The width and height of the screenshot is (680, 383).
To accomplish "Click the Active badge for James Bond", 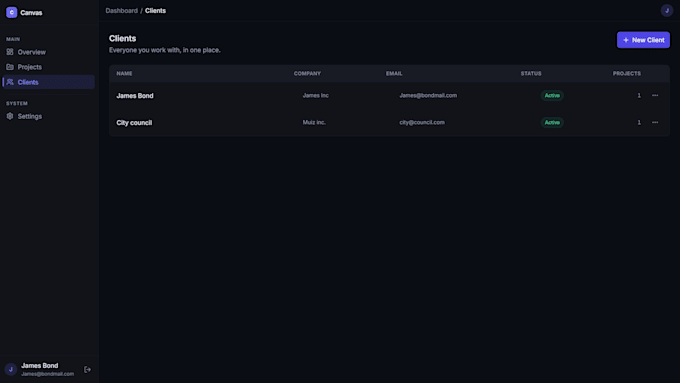I will click(552, 95).
